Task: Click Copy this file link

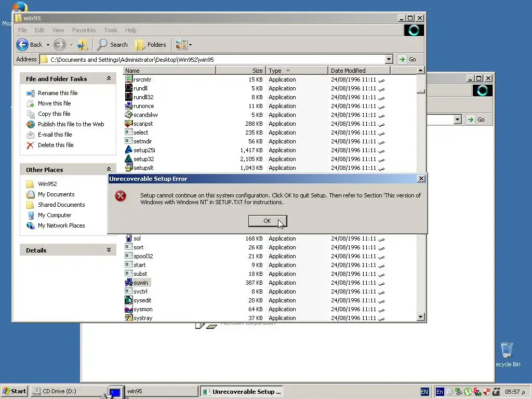Action: coord(54,114)
